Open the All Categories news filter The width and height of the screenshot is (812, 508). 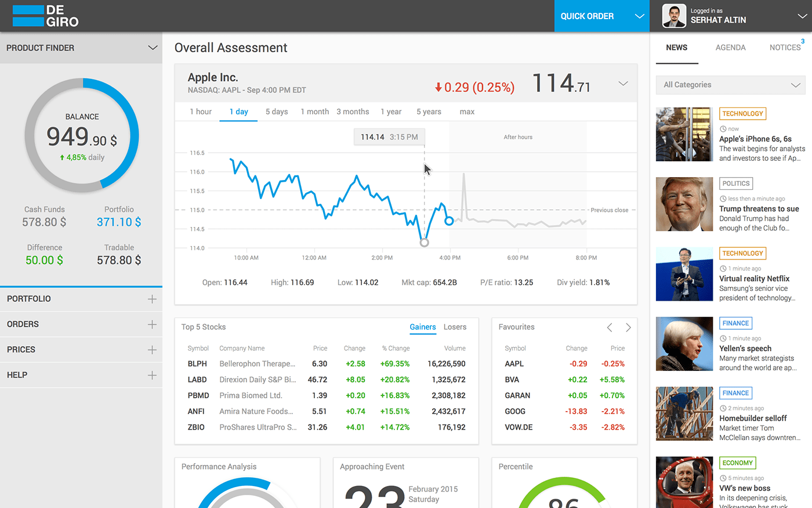tap(731, 85)
